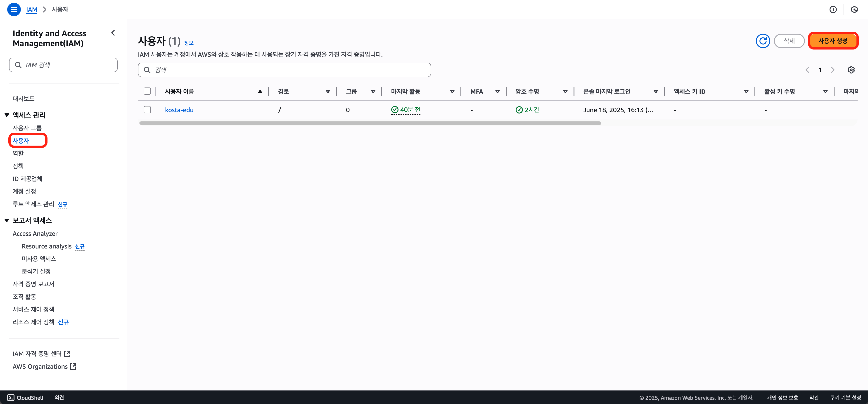
Task: Check the select-all users checkbox in header
Action: (x=147, y=91)
